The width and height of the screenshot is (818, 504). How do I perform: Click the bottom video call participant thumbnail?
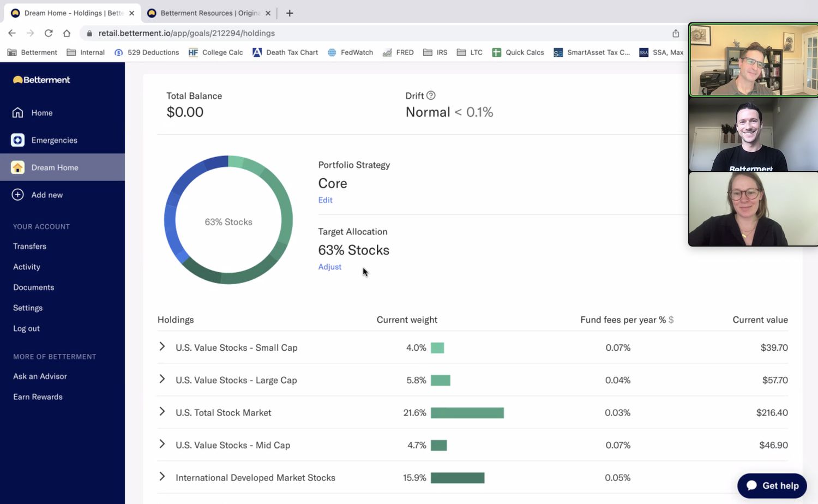[754, 209]
